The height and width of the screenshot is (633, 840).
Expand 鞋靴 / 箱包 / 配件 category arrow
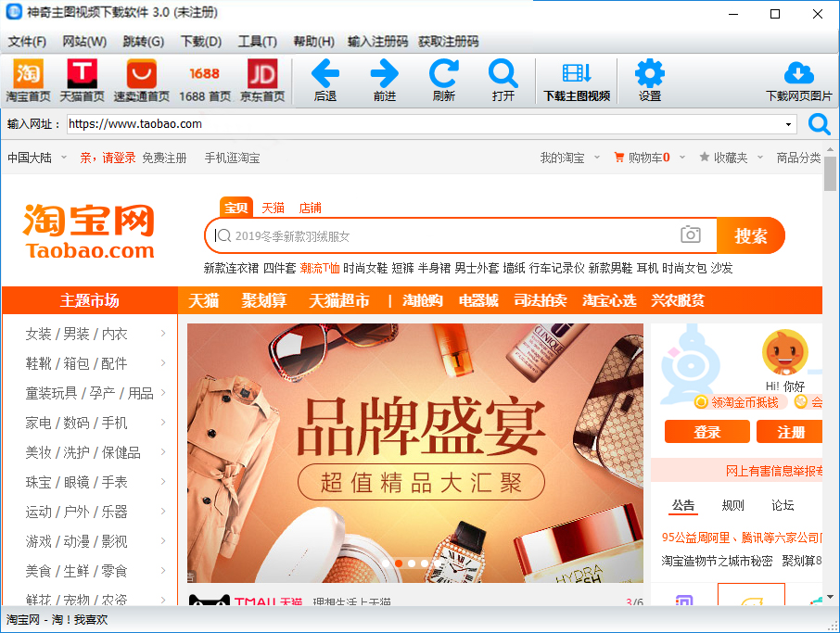click(163, 362)
